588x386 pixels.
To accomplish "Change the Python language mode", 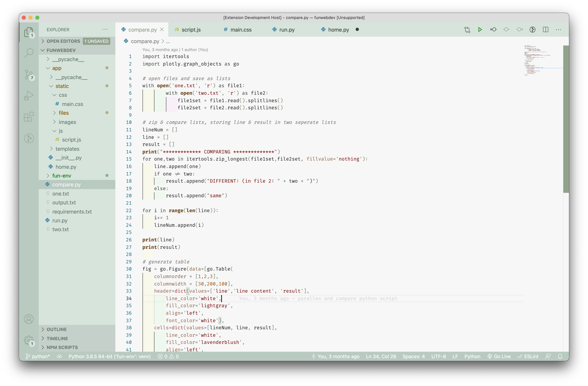I will tap(472, 356).
